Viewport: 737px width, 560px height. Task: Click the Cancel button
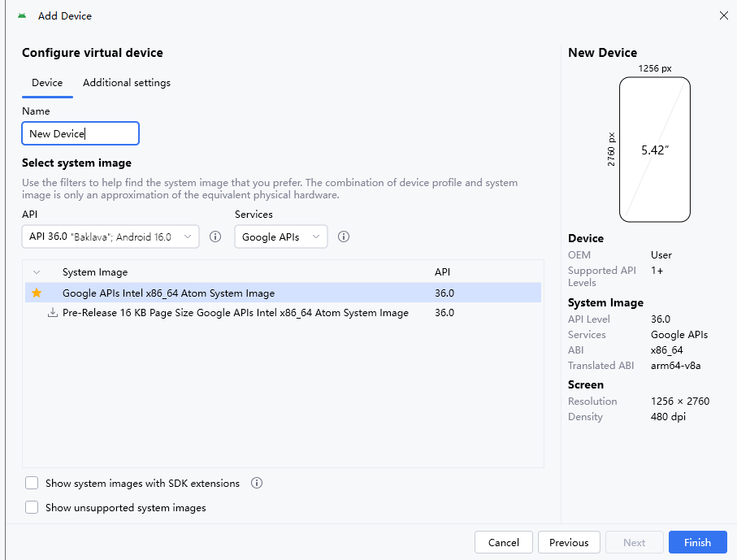(504, 542)
